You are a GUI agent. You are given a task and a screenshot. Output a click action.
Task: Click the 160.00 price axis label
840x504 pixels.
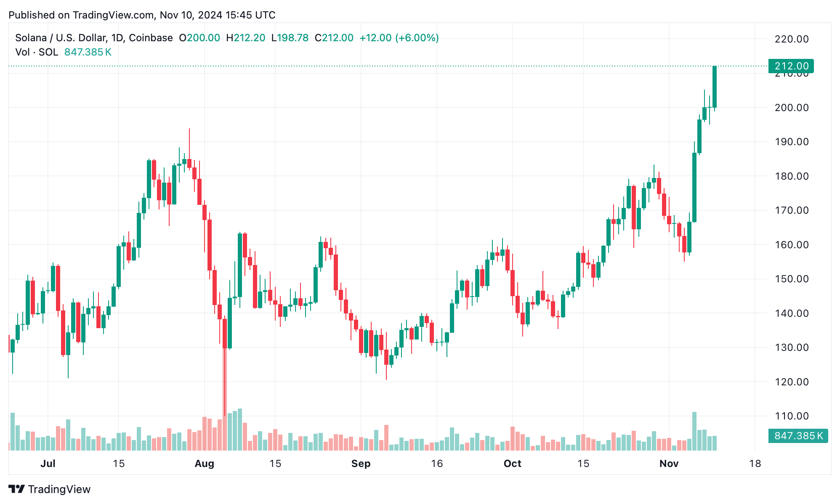pos(792,245)
